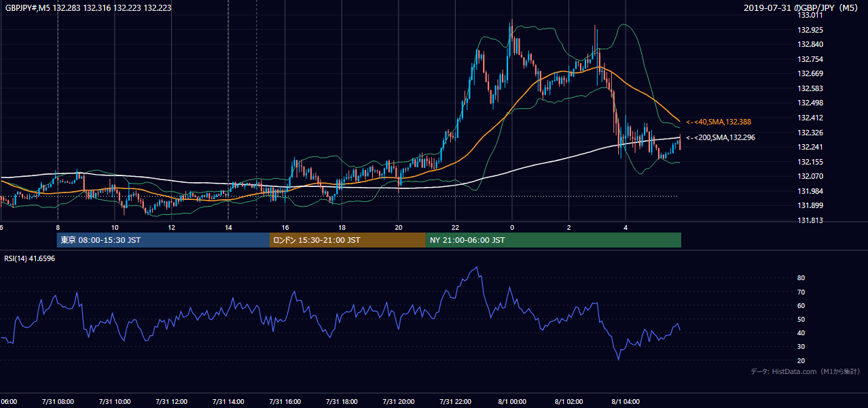Click the 8/1 04:00 time axis label

tap(626, 402)
